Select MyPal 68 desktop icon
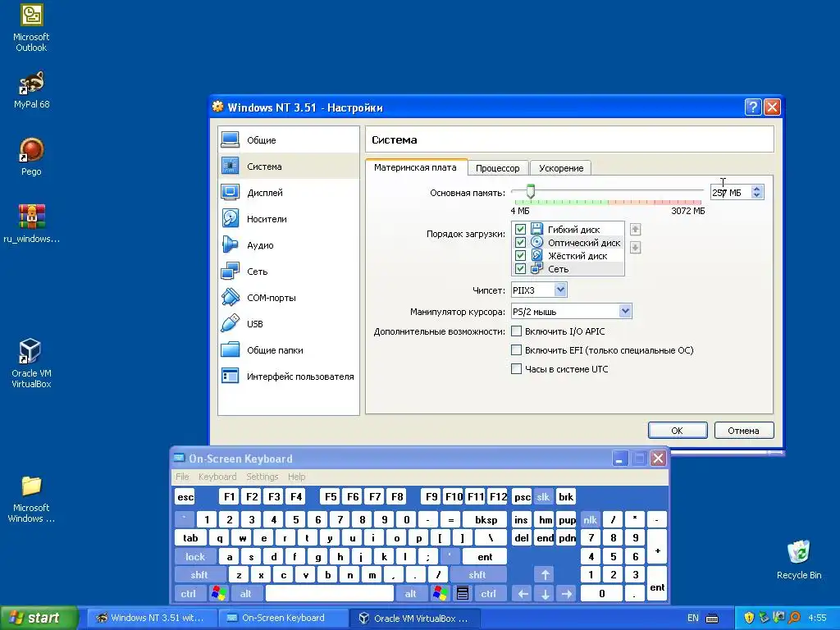Screen dimensions: 840x630 tap(31, 90)
